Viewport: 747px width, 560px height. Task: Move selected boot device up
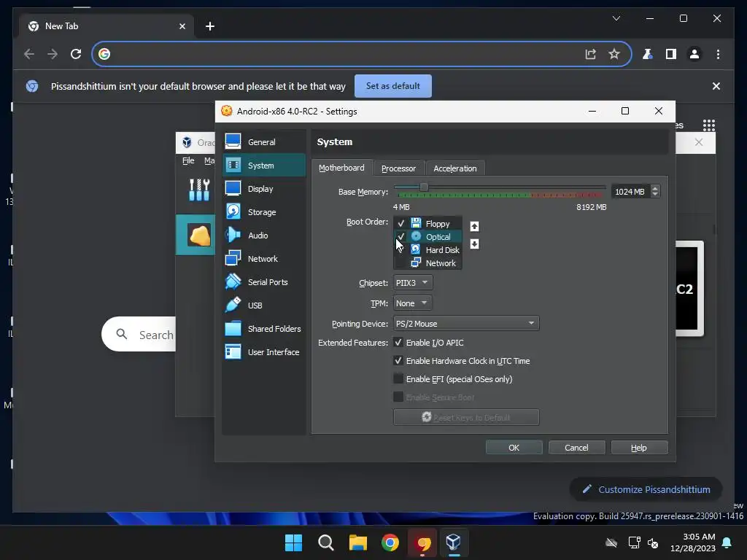click(474, 226)
